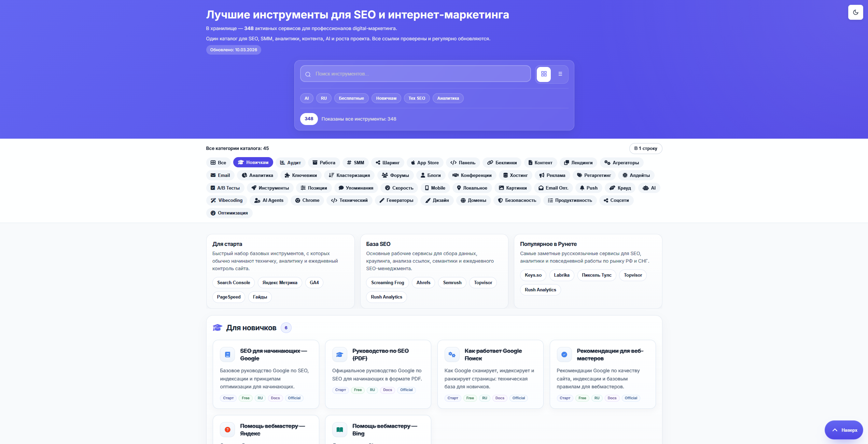Toggle the Новичкам quick filter chip in search panel

pos(386,98)
